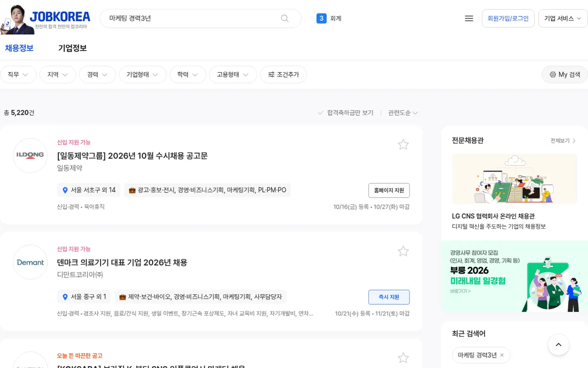
Task: Click the Demant company logo
Action: click(x=30, y=263)
